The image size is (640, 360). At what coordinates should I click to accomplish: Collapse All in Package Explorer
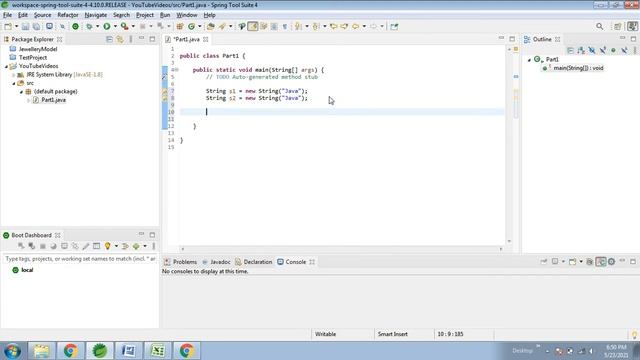click(x=109, y=39)
